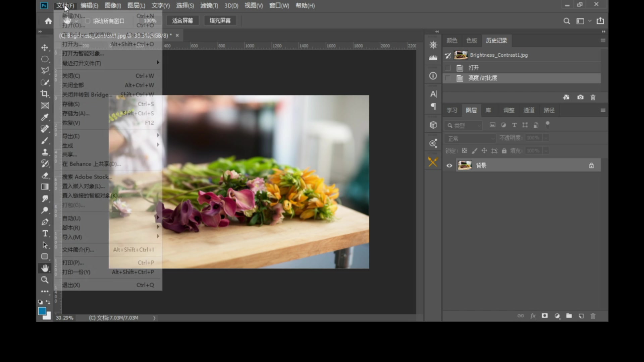The width and height of the screenshot is (644, 362).
Task: Delete current history state trash icon
Action: click(593, 97)
